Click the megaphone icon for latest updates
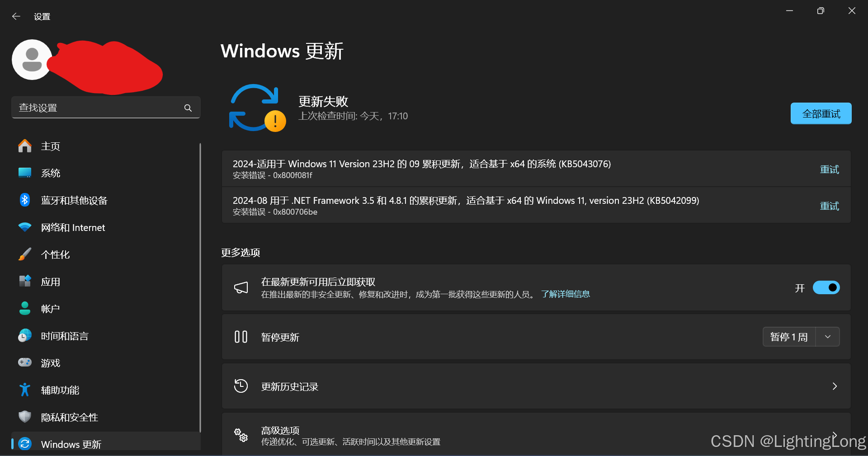Screen dimensions: 868x456 pos(241,287)
